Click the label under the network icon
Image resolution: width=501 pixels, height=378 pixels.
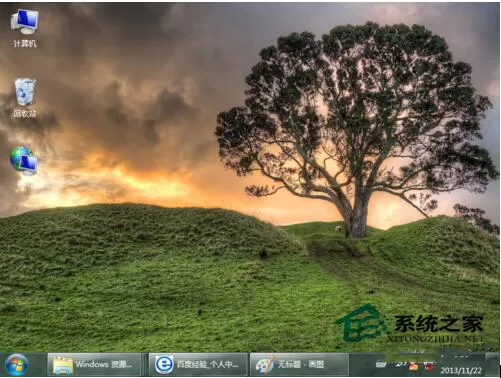(24, 184)
